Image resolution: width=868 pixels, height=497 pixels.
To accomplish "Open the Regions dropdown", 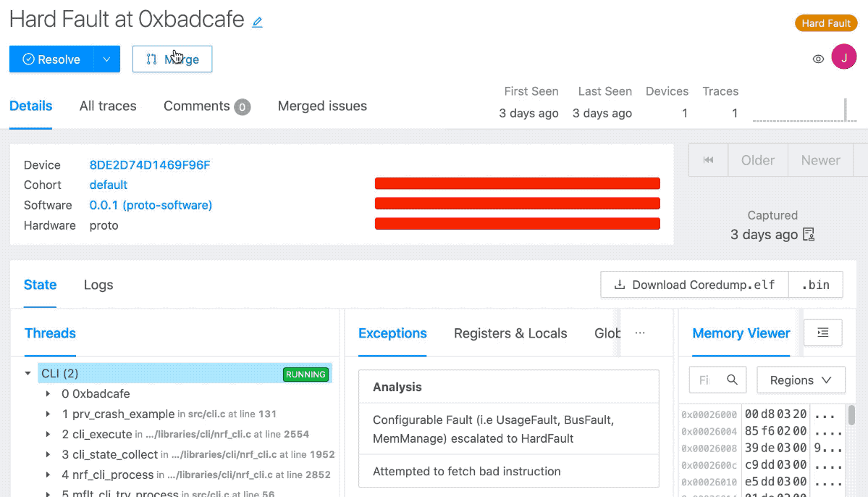I will (x=801, y=380).
